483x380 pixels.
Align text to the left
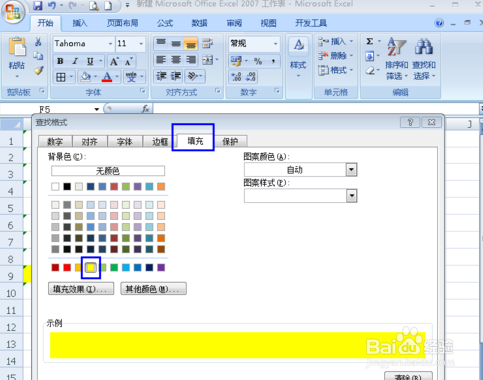pos(161,60)
